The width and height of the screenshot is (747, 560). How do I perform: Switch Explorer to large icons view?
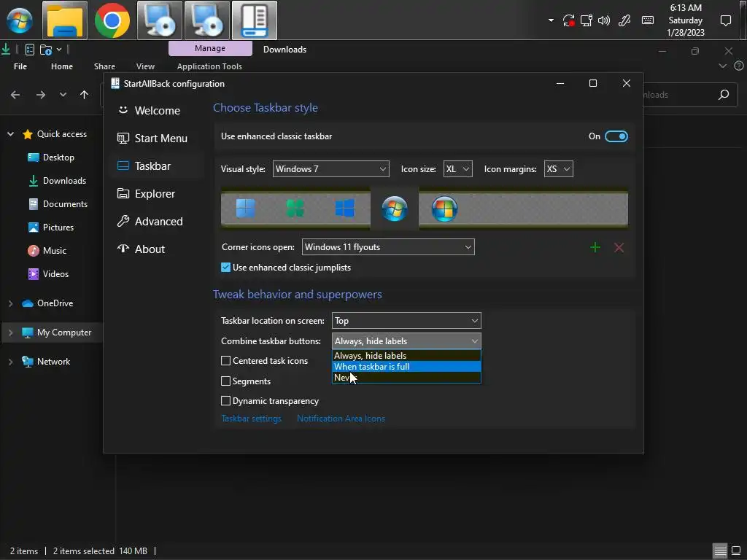point(736,551)
